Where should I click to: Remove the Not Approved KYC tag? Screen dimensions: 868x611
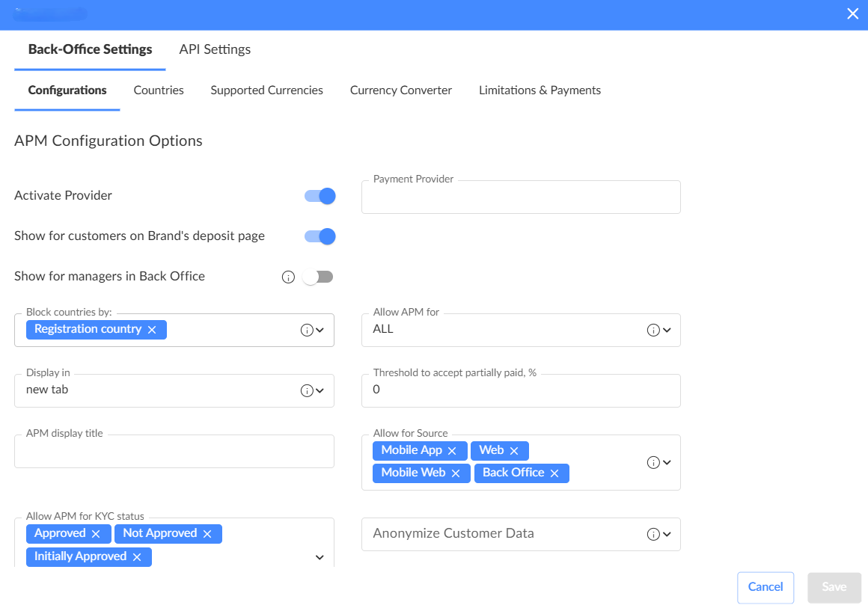click(x=207, y=534)
